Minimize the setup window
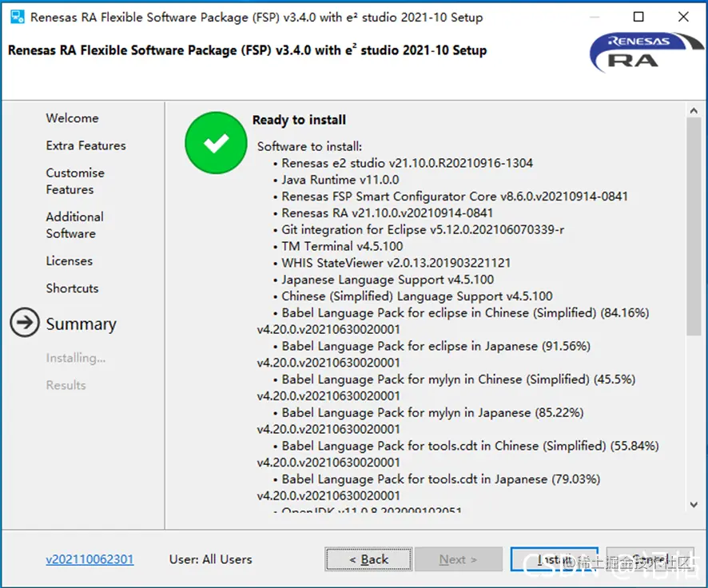This screenshot has width=708, height=588. [595, 17]
